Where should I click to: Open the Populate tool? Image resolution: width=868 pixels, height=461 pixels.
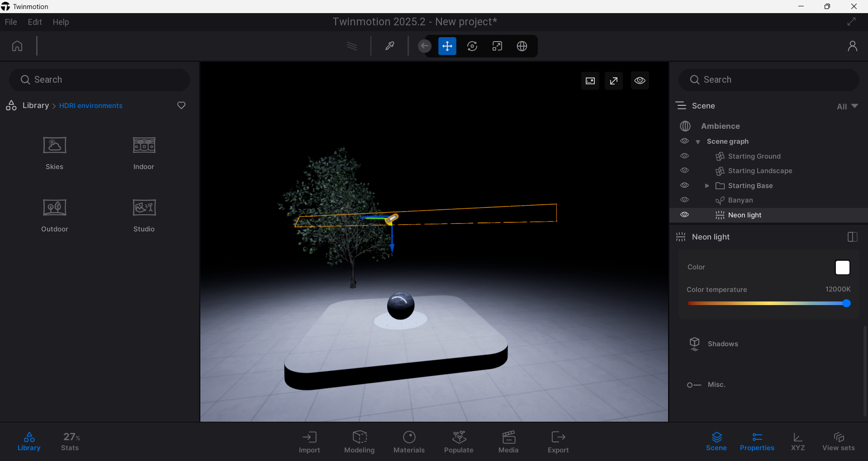(x=459, y=442)
